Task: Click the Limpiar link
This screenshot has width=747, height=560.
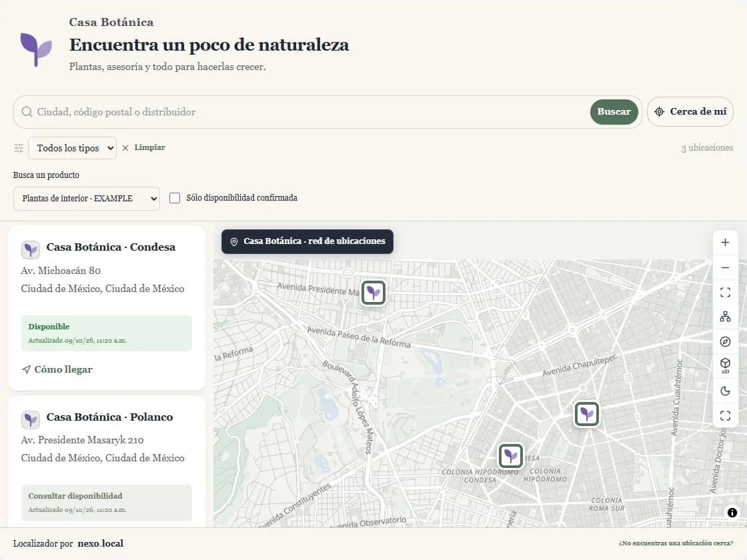Action: [x=149, y=147]
